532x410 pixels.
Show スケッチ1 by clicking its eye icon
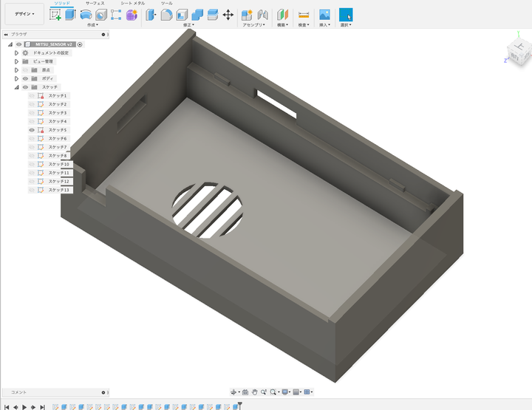click(x=32, y=96)
